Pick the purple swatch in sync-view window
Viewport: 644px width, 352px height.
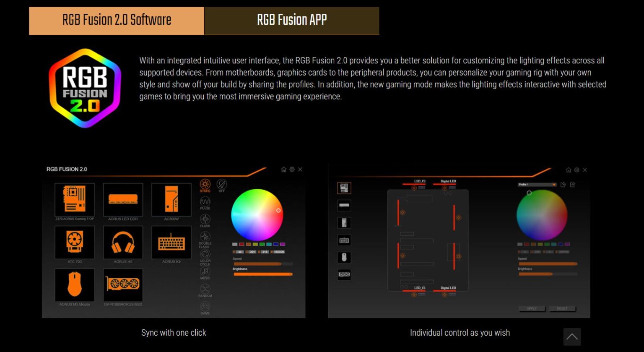pos(283,244)
